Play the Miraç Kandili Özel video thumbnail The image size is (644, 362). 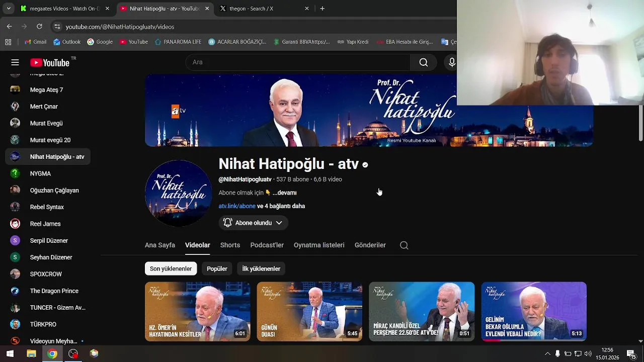(x=422, y=311)
